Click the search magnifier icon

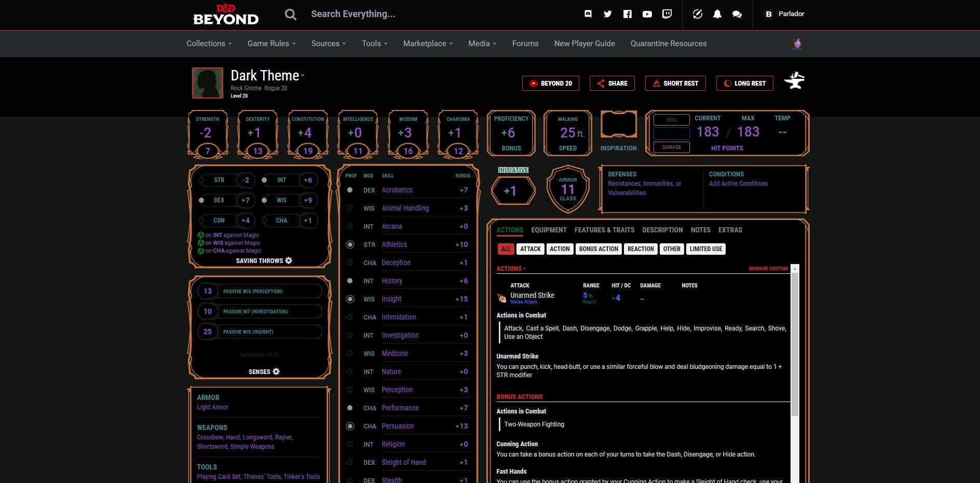click(x=291, y=14)
